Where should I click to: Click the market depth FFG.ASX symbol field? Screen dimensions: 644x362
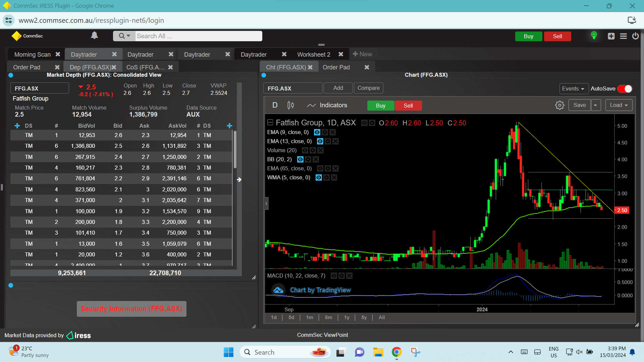[40, 88]
